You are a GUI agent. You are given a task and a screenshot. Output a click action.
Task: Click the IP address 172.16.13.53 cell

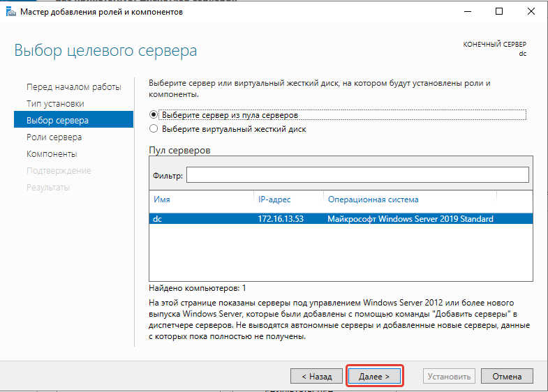[281, 219]
